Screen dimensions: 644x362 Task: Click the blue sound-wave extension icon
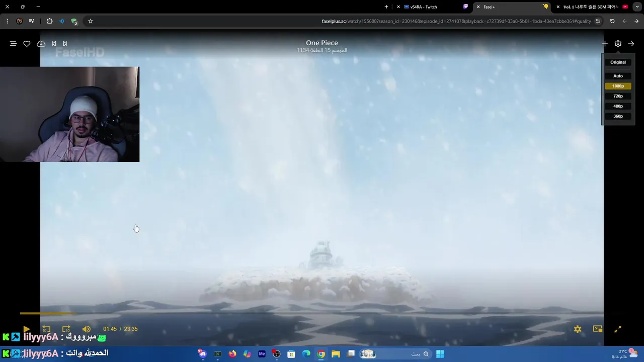[61, 21]
